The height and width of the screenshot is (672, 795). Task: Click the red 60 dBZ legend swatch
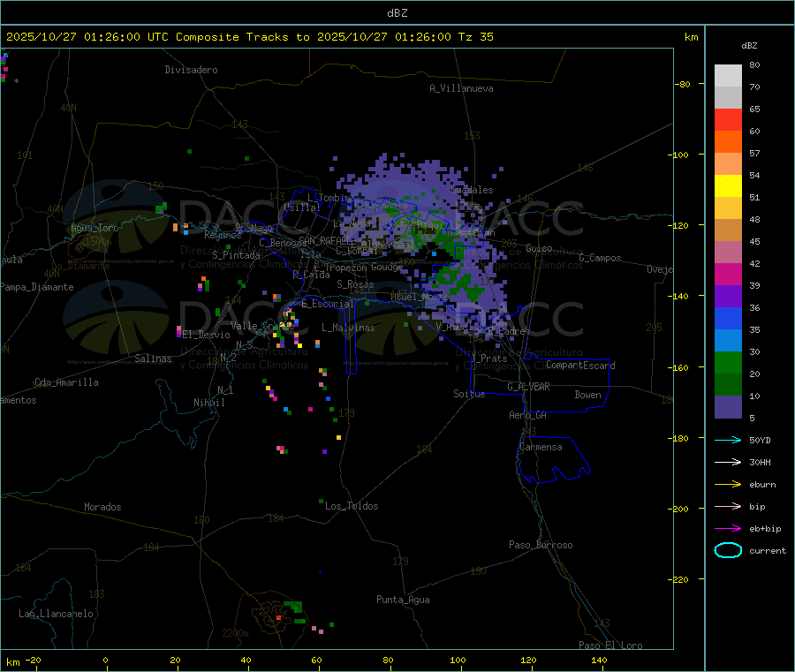point(728,119)
